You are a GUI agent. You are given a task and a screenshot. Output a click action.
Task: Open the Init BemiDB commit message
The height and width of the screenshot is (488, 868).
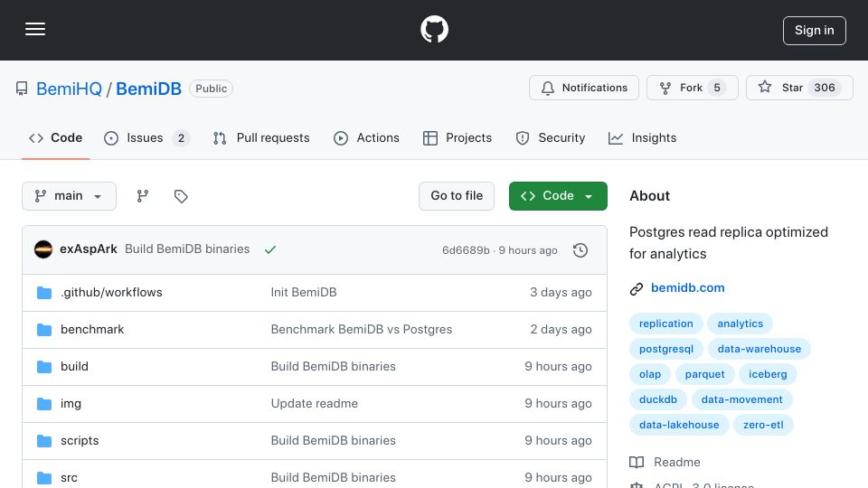304,292
